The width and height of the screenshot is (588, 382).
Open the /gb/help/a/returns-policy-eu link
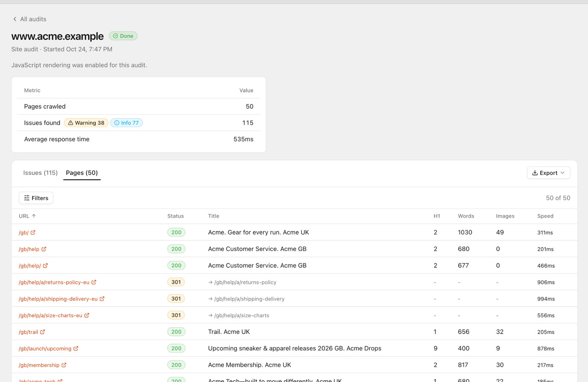click(54, 282)
